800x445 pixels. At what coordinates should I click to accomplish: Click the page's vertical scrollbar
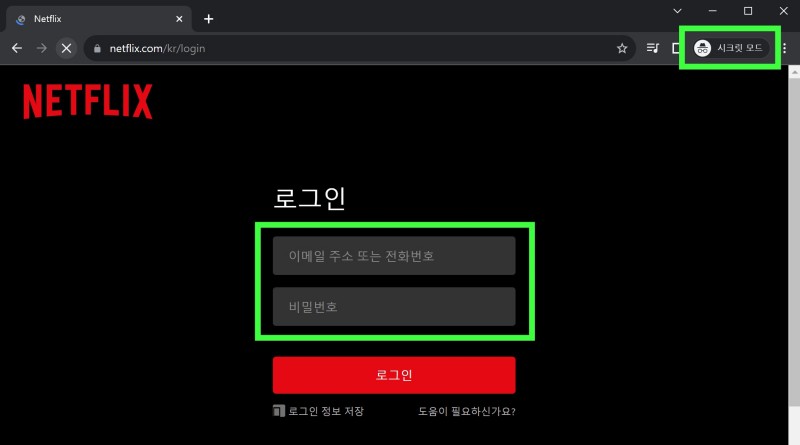[794, 242]
